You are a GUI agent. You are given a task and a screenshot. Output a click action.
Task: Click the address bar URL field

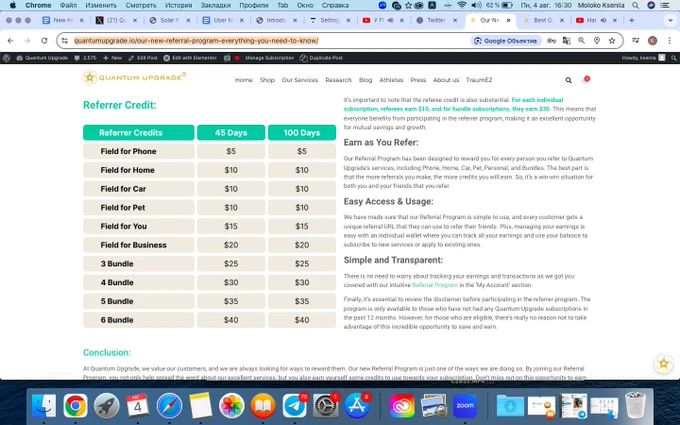(269, 40)
